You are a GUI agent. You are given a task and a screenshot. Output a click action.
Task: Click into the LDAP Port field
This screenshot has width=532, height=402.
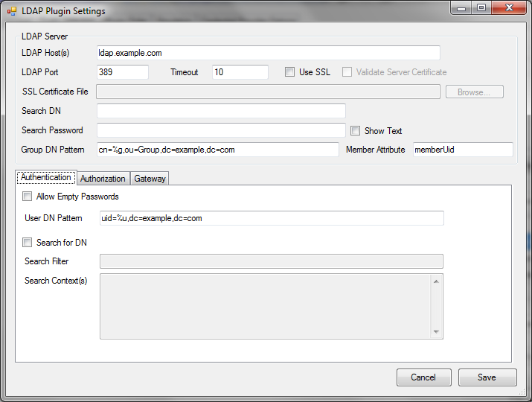[x=123, y=72]
